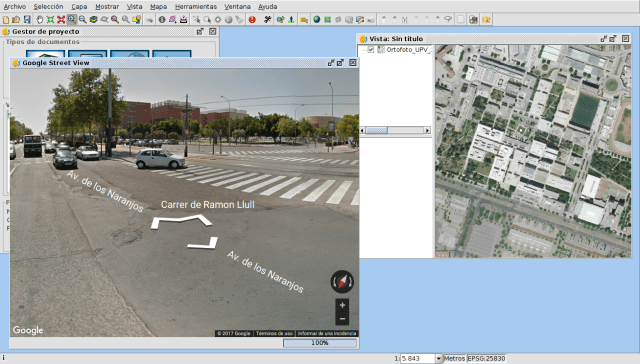Image resolution: width=640 pixels, height=364 pixels.
Task: Open the Herramientas menu
Action: (196, 7)
